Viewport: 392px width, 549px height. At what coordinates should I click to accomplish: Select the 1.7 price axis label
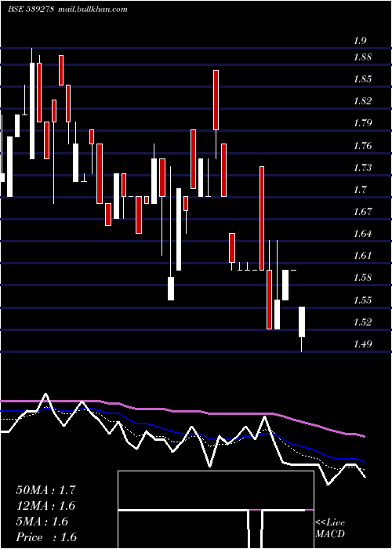click(360, 190)
